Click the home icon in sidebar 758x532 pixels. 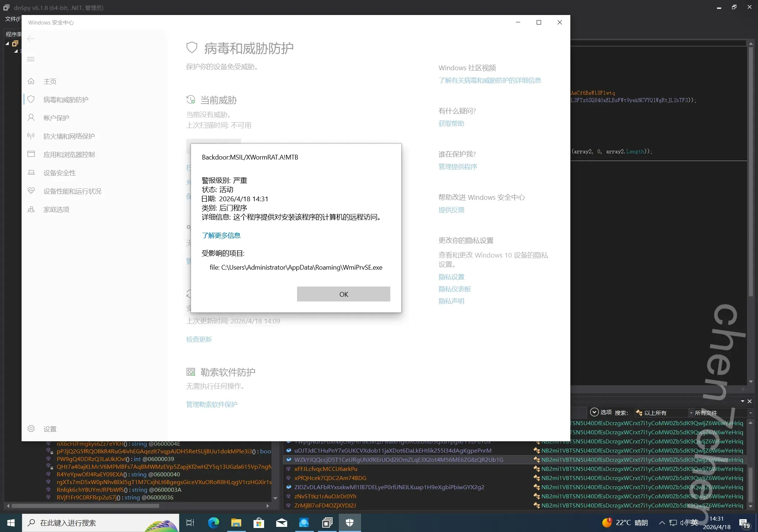[x=31, y=81]
